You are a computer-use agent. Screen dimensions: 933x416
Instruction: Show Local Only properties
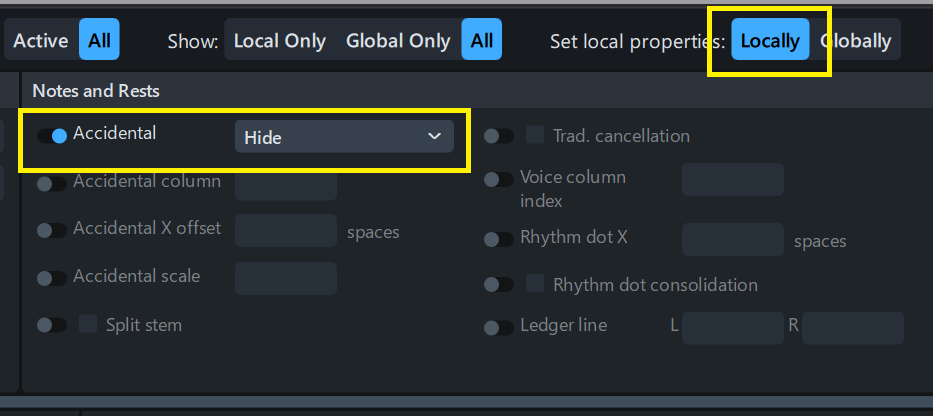pyautogui.click(x=280, y=41)
